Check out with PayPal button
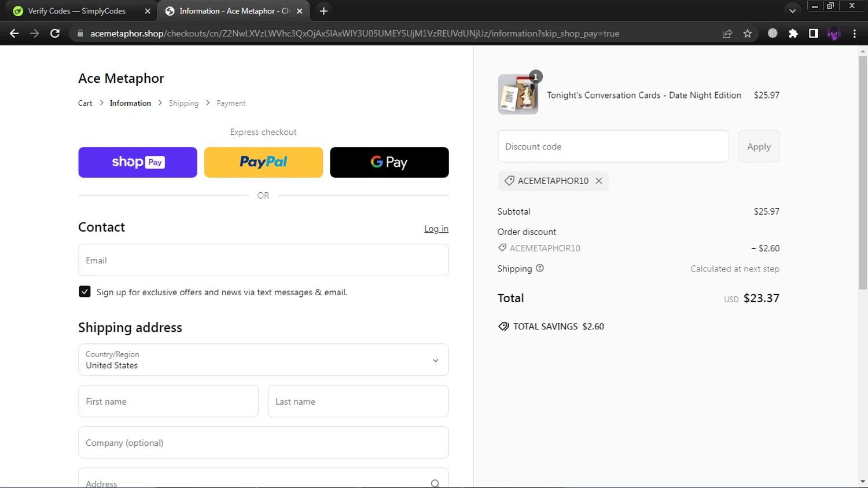This screenshot has width=868, height=488. click(x=263, y=162)
